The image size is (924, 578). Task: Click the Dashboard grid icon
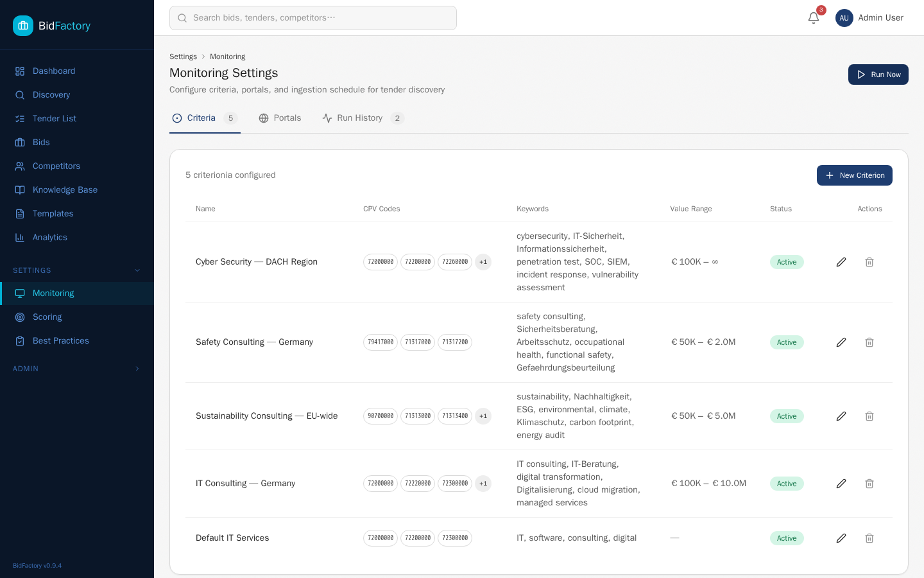tap(20, 71)
